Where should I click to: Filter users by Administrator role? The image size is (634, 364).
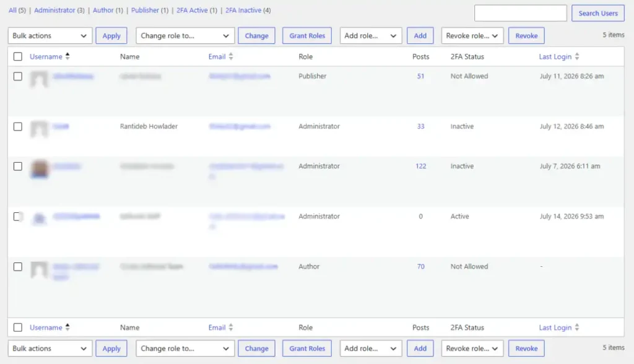(x=59, y=10)
